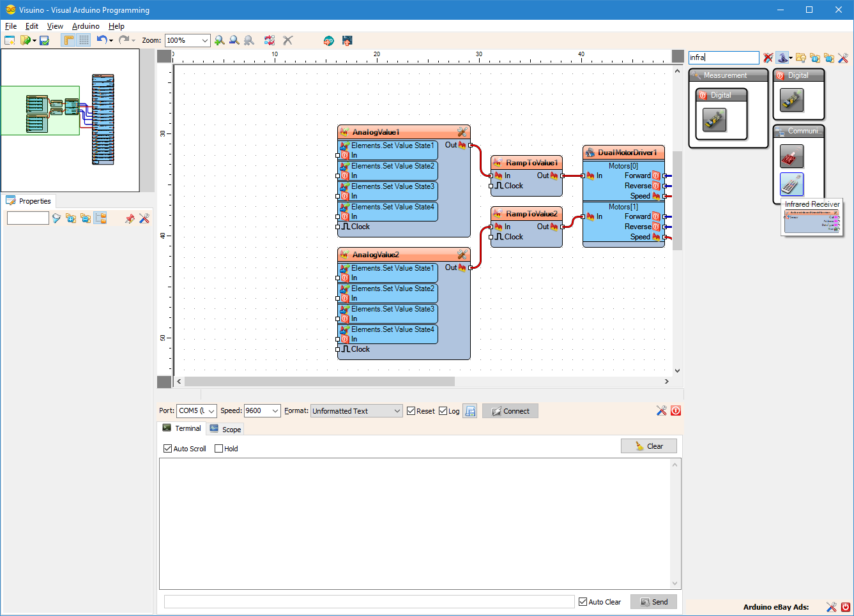Select the Infrared Receiver remote component
854x616 pixels.
(791, 184)
